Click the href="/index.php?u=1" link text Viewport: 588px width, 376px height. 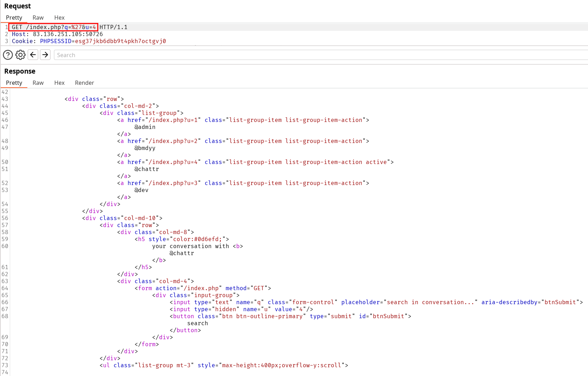point(164,120)
